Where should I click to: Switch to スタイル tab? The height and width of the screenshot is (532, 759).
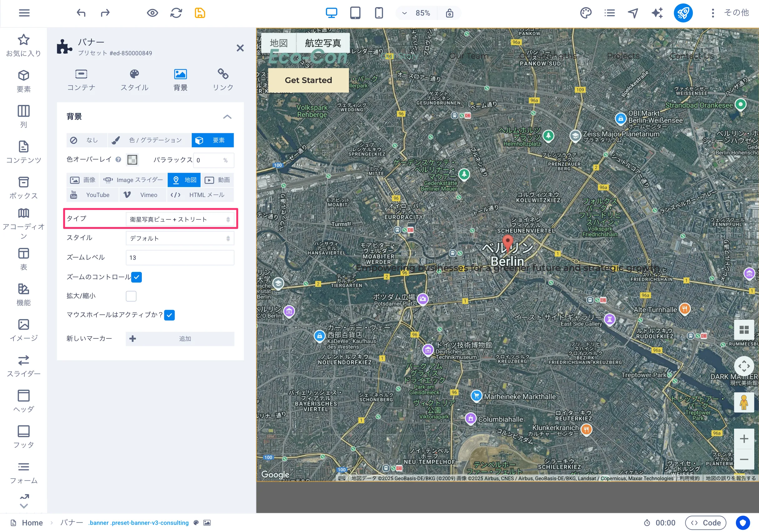point(134,80)
